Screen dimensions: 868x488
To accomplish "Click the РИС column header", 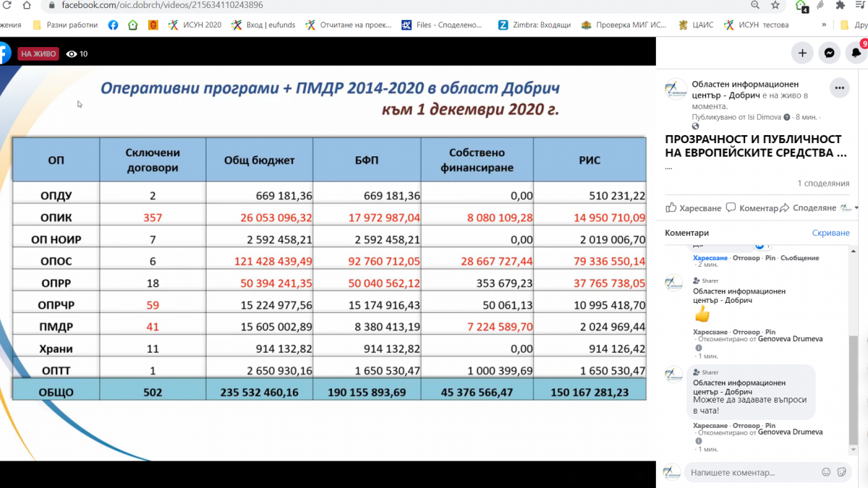I will click(x=590, y=160).
